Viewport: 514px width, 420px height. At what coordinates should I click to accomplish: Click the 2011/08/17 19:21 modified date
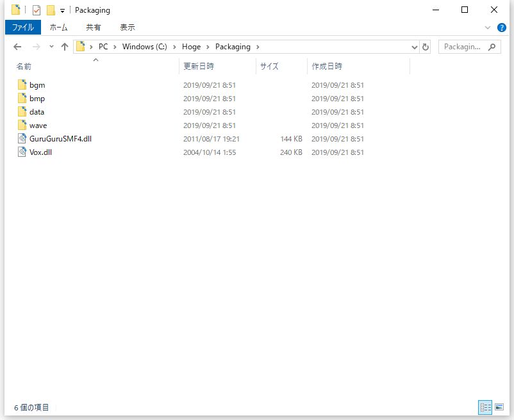click(x=211, y=139)
